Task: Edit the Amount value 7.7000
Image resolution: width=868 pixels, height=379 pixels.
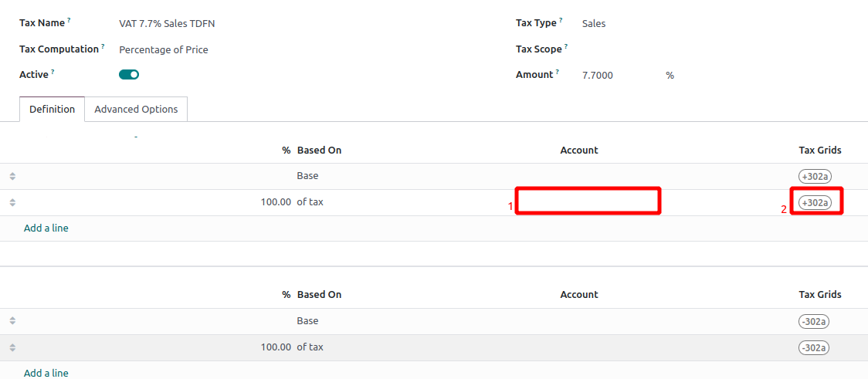Action: (x=598, y=75)
